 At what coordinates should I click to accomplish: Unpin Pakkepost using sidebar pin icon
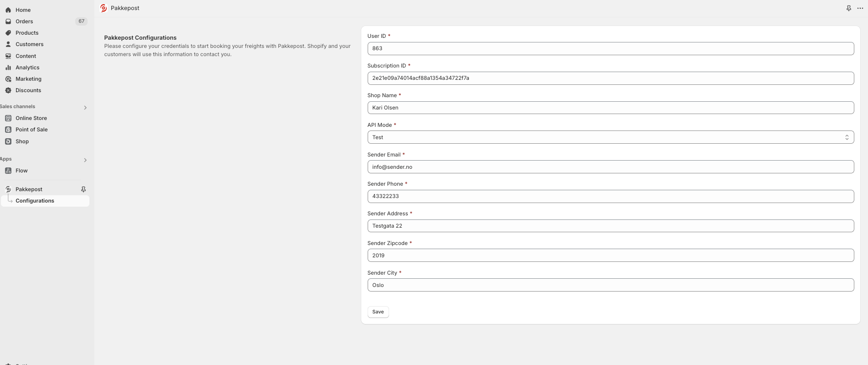coord(83,189)
